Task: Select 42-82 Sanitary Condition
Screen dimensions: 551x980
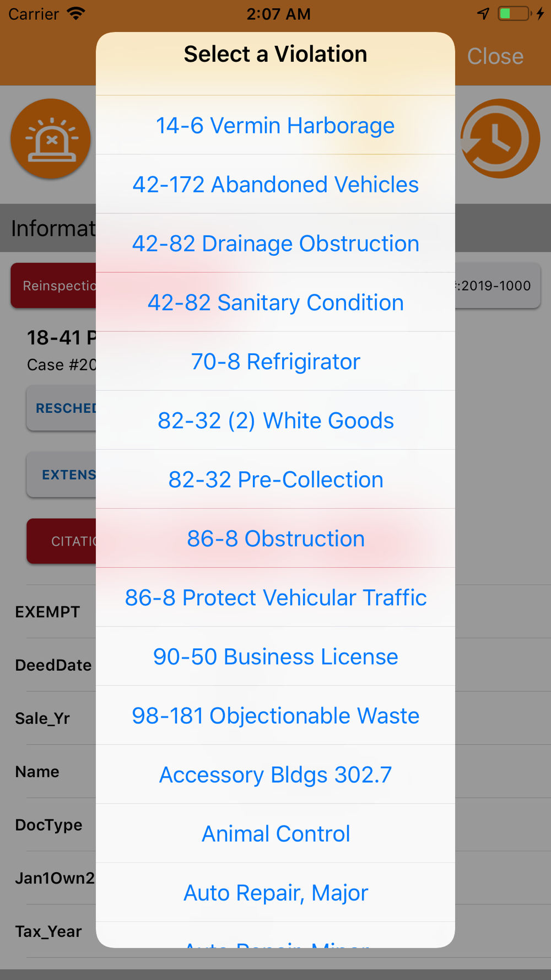Action: pos(275,303)
